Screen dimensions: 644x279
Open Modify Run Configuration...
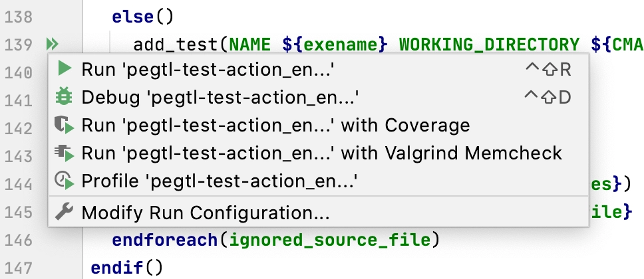(x=319, y=213)
